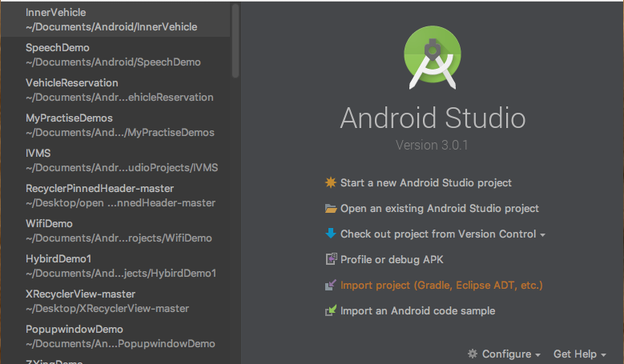Open the PopupwindowDemo recent project

(115, 336)
